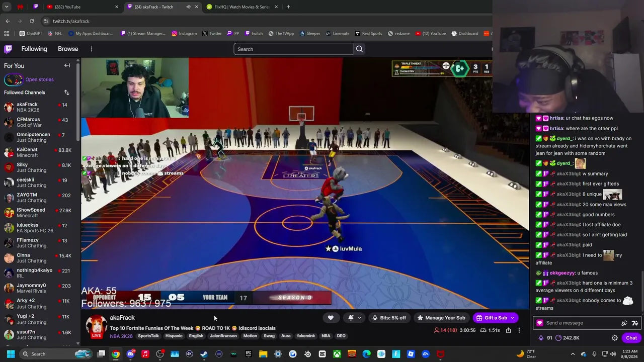Open the Sleeper bookmark
The image size is (644, 362).
(309, 33)
